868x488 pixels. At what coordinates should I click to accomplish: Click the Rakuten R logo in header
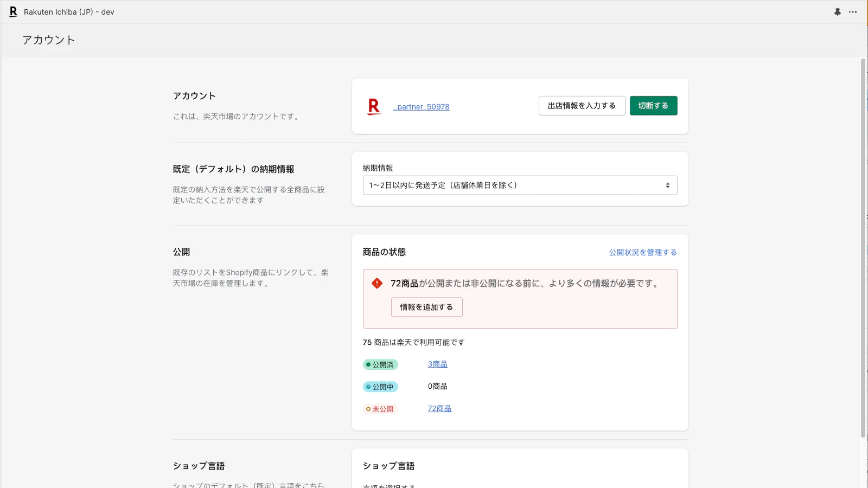[14, 12]
